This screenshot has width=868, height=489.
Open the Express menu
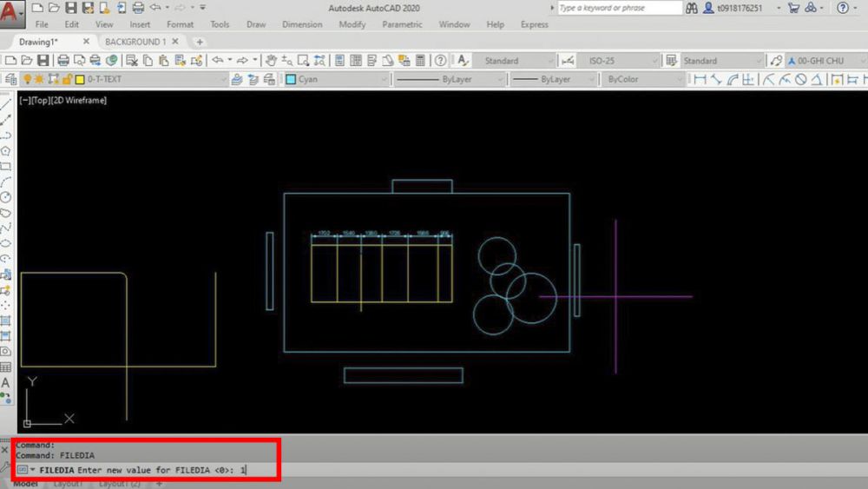[534, 24]
